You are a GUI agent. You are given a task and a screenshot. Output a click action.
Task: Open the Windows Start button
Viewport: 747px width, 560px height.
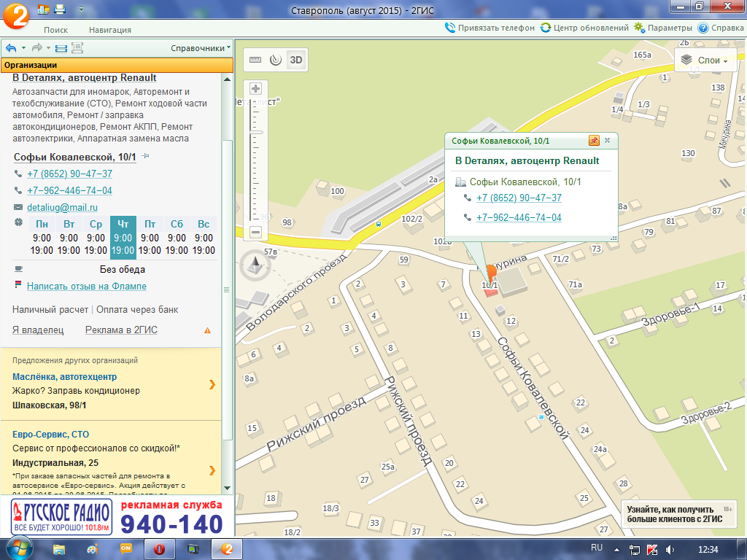click(18, 548)
